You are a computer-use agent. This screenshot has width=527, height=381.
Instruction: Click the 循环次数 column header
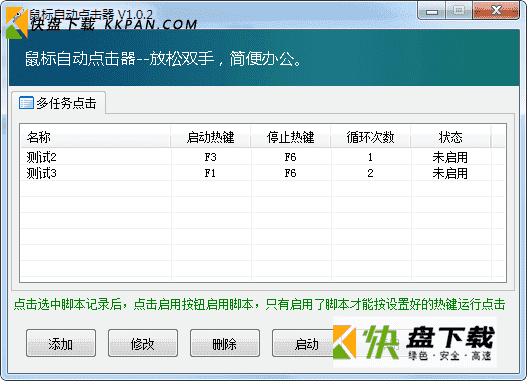coord(370,137)
